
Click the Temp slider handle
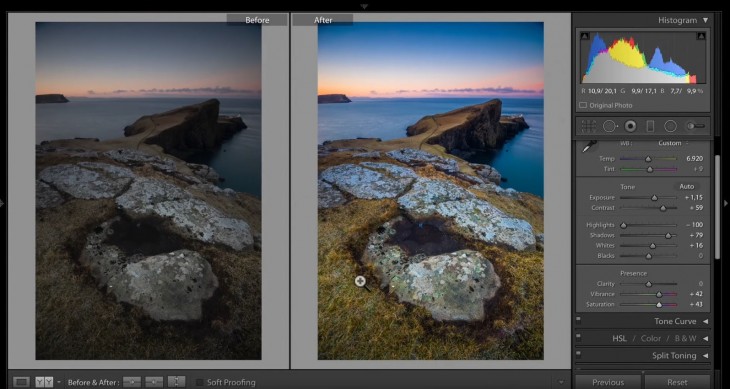648,159
